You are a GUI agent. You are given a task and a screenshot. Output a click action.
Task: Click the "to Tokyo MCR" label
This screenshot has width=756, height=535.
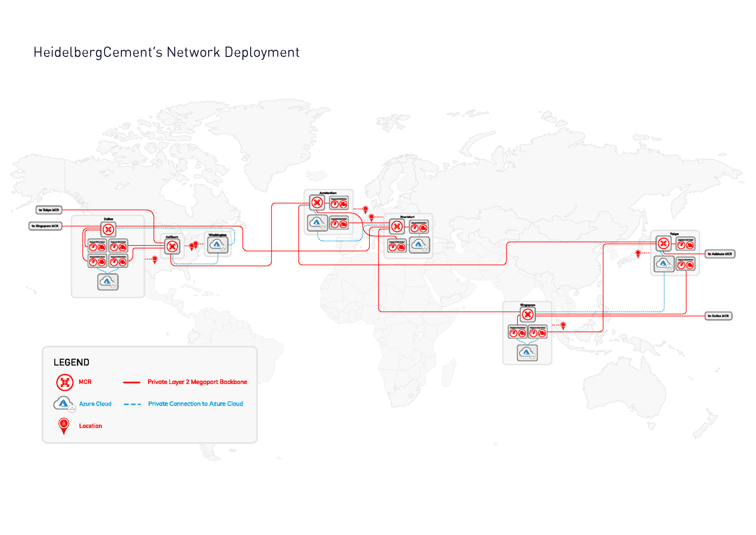tap(49, 210)
